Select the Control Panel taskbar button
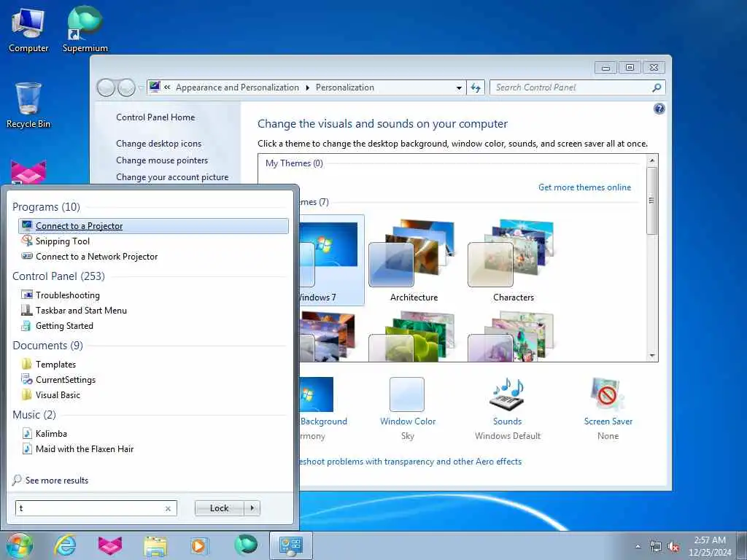Screen dimensions: 747x560 (291, 545)
